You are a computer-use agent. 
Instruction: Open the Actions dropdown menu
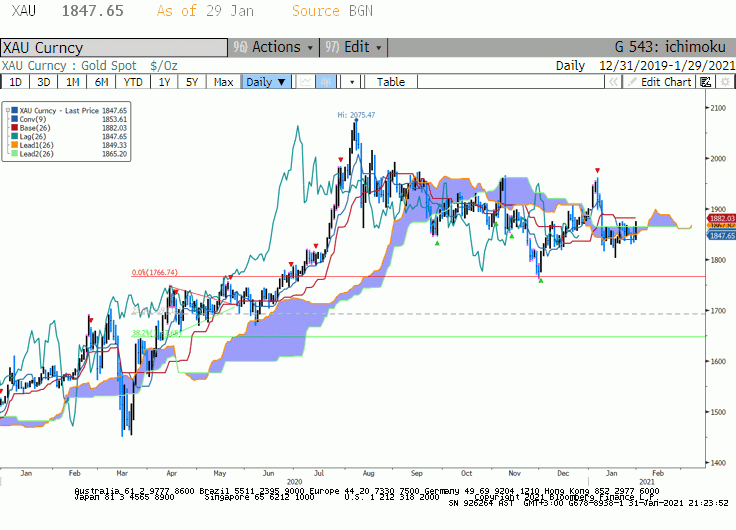pos(274,47)
